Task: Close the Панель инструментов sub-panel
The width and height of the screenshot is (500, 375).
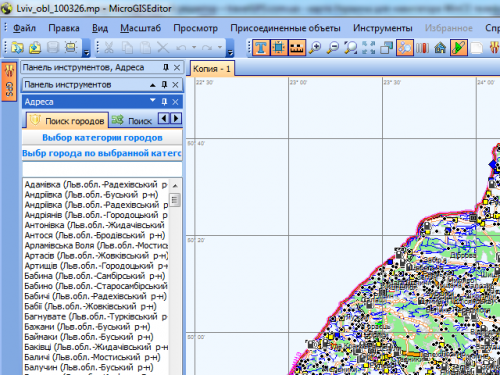Action: [x=175, y=85]
